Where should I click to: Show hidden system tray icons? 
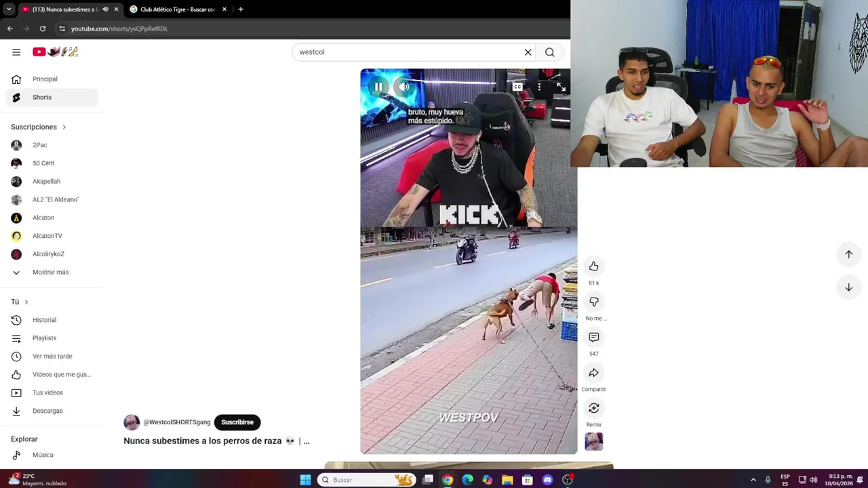tap(753, 480)
